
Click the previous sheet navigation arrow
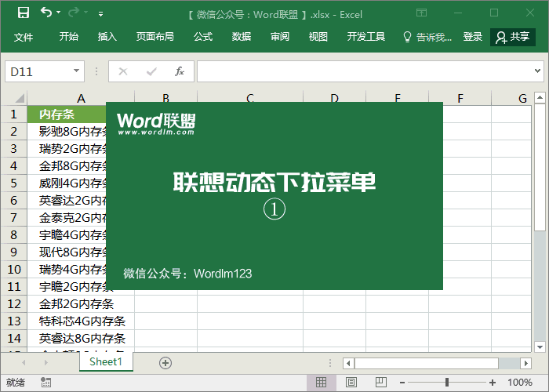coord(24,362)
